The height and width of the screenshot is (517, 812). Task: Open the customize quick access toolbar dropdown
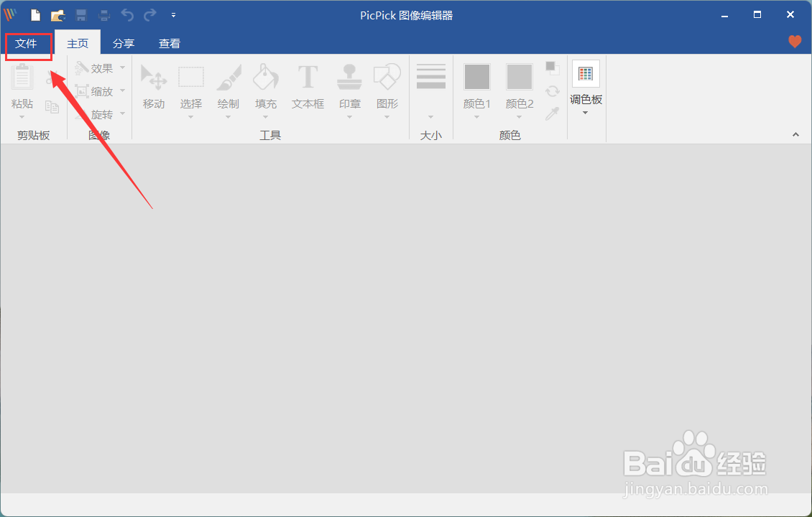coord(173,16)
